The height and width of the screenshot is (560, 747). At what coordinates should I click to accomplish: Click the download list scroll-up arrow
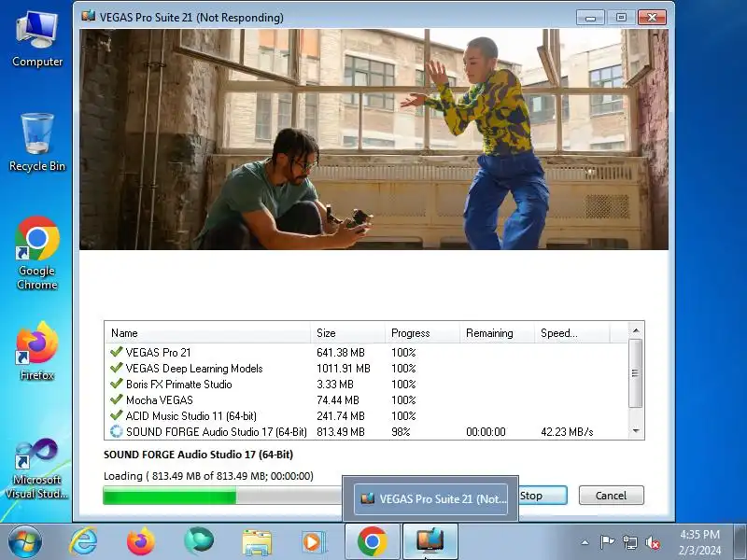tap(636, 330)
